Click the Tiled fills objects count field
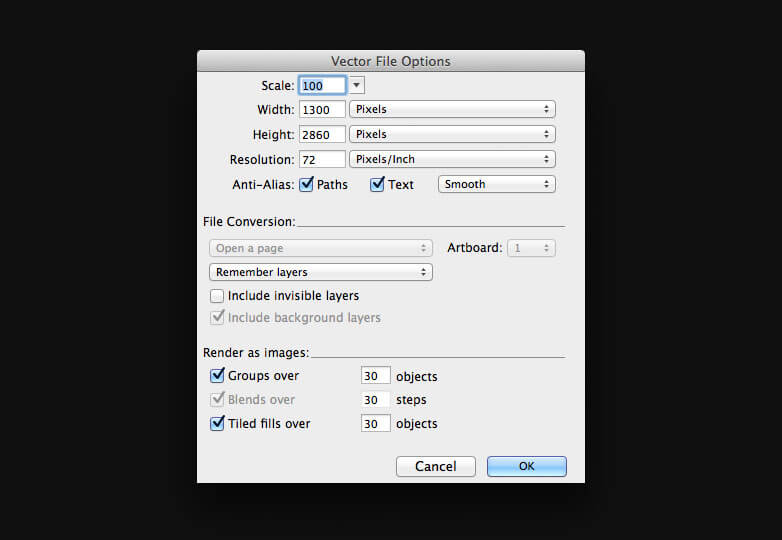 (375, 423)
